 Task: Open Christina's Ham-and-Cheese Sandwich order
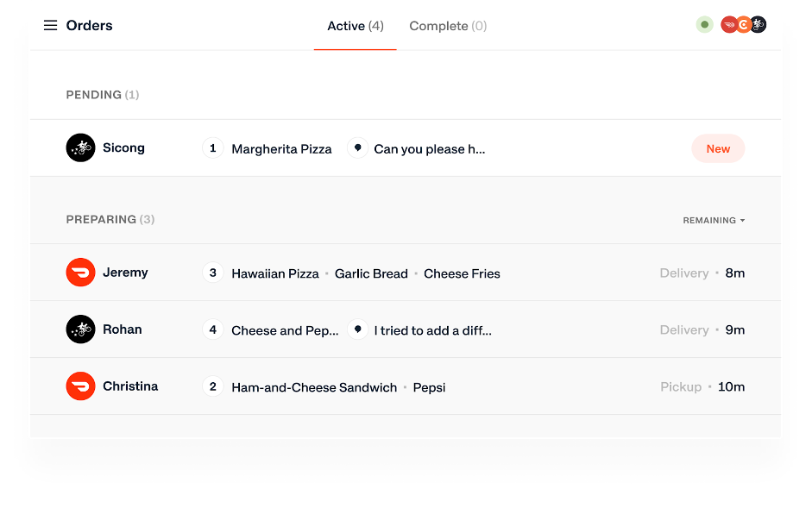point(314,387)
